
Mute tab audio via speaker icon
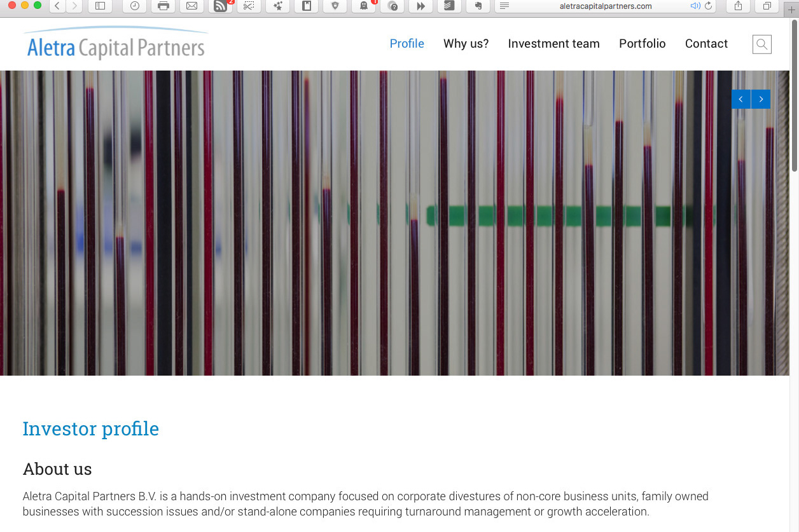coord(695,6)
